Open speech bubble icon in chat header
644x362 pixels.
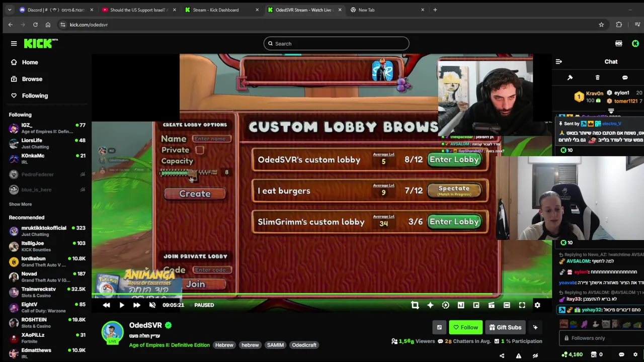tap(625, 78)
